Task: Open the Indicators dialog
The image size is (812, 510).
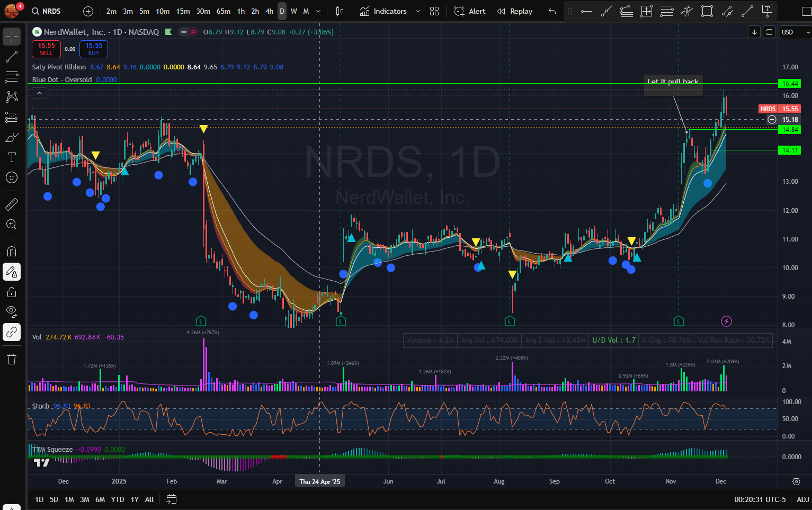Action: click(383, 11)
